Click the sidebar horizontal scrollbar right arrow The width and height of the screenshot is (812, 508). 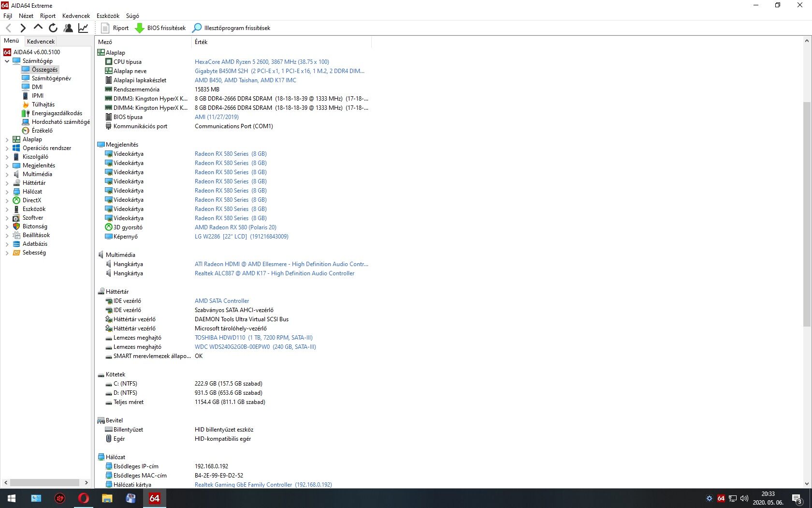click(x=87, y=482)
